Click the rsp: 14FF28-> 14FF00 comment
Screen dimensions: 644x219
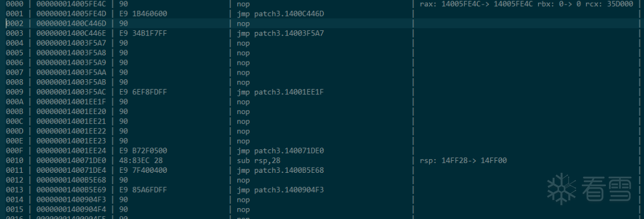click(x=463, y=161)
